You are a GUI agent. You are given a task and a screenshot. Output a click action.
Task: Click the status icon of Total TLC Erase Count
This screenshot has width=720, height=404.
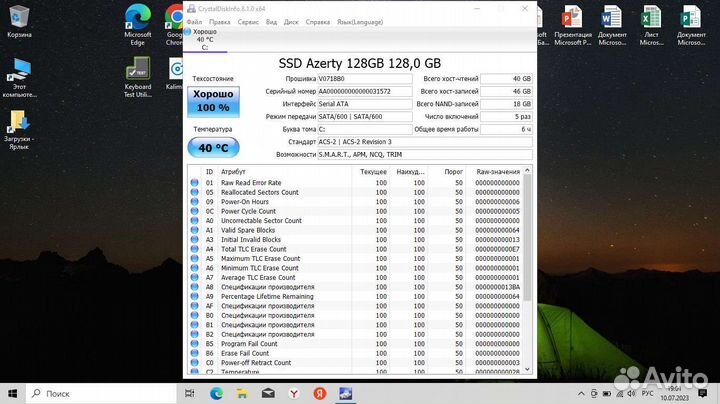(195, 249)
